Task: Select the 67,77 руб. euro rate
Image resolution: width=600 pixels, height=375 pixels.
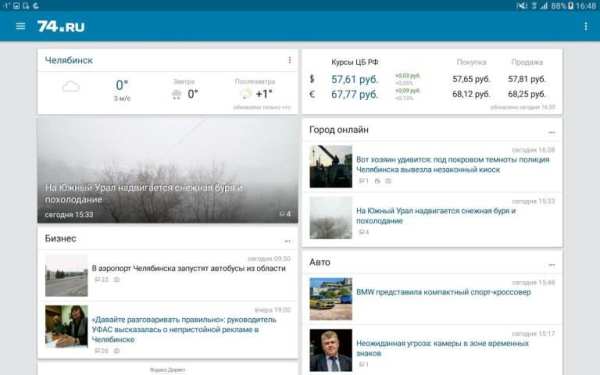Action: click(x=355, y=94)
